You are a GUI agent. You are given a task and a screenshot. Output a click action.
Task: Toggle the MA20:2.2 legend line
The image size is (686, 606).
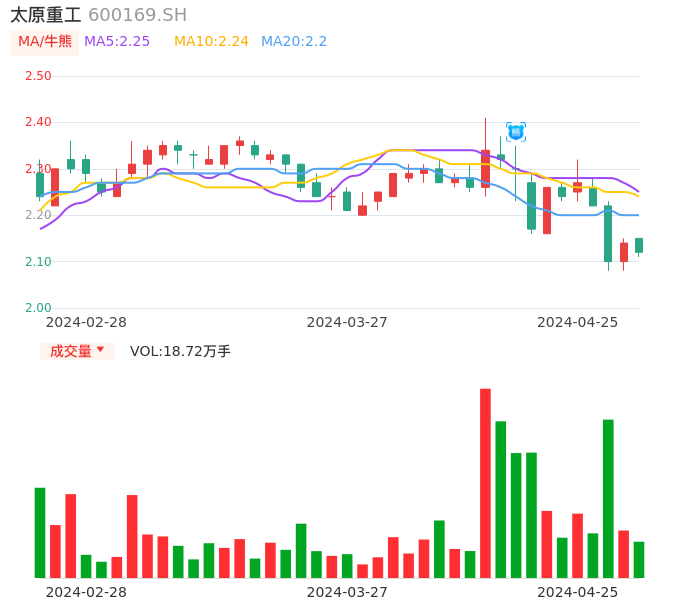(294, 42)
